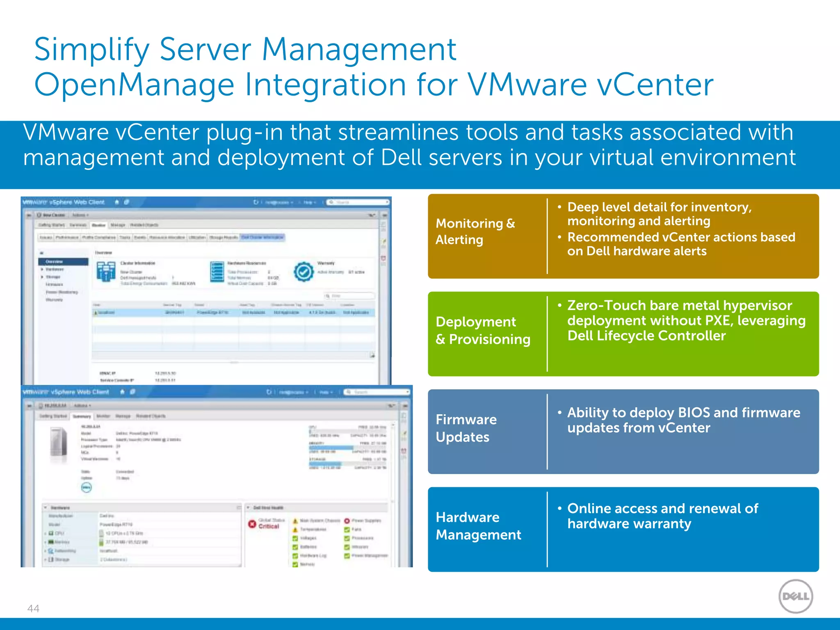Open Help dropdown in upper vSphere header
840x630 pixels.
pyautogui.click(x=310, y=202)
